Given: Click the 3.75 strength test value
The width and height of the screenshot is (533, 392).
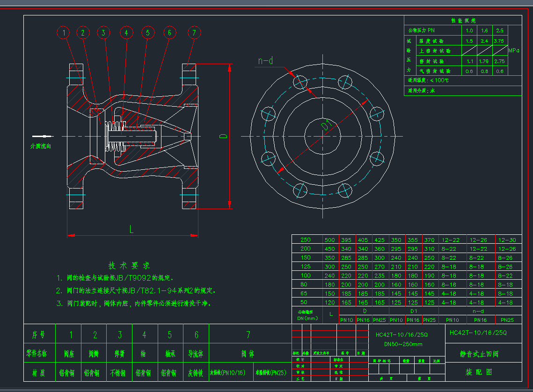Looking at the screenshot, I should coord(499,41).
